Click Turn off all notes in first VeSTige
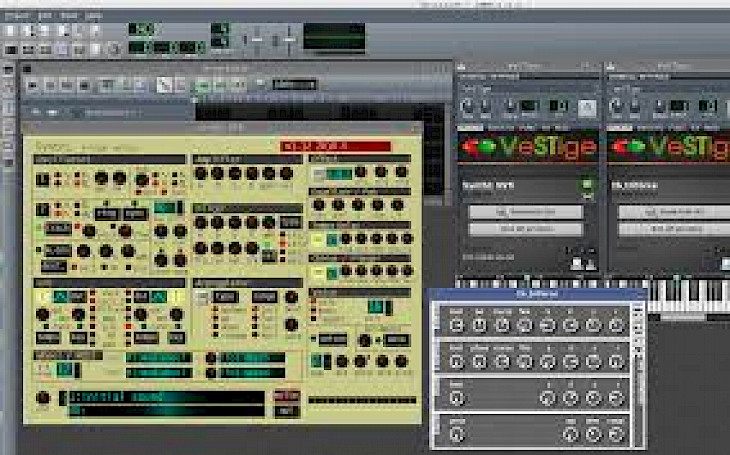 coord(526,229)
